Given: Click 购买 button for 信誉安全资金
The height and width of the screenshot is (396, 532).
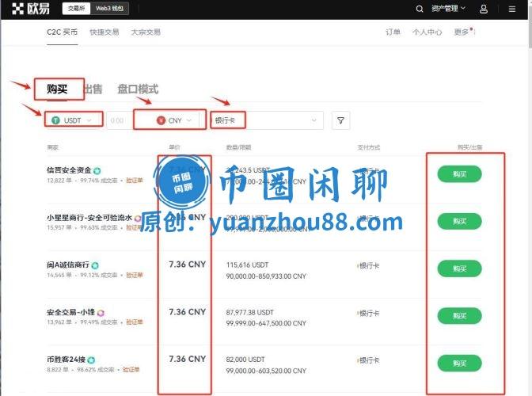Looking at the screenshot, I should (459, 174).
